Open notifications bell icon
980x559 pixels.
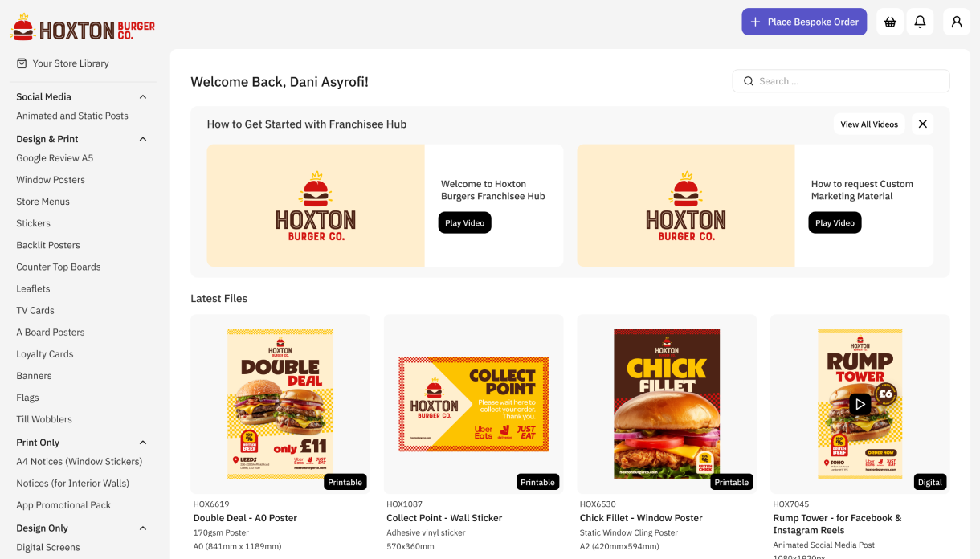(921, 22)
